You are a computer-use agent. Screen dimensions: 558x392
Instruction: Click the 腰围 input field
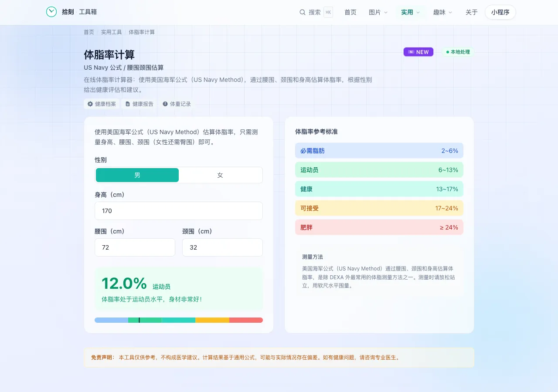135,247
